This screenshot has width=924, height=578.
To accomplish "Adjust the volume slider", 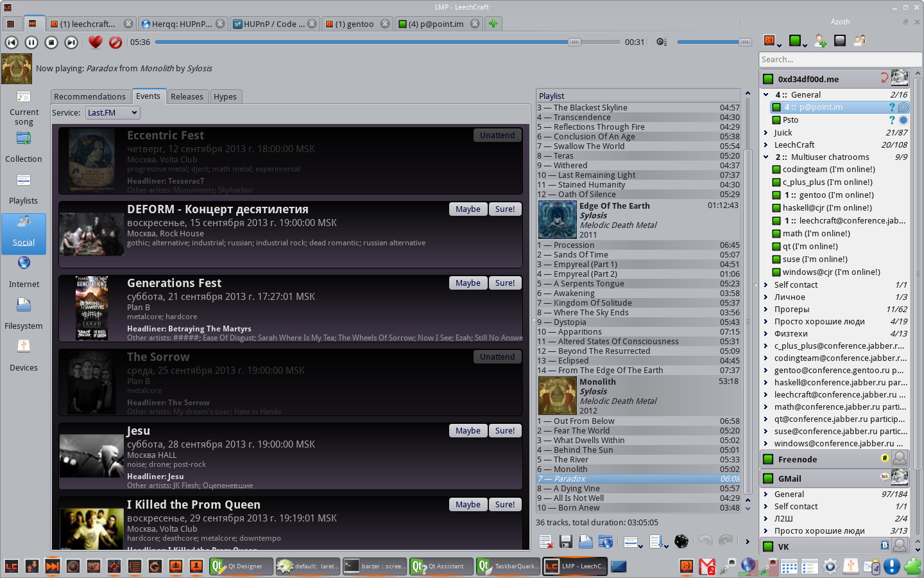I will tap(714, 42).
